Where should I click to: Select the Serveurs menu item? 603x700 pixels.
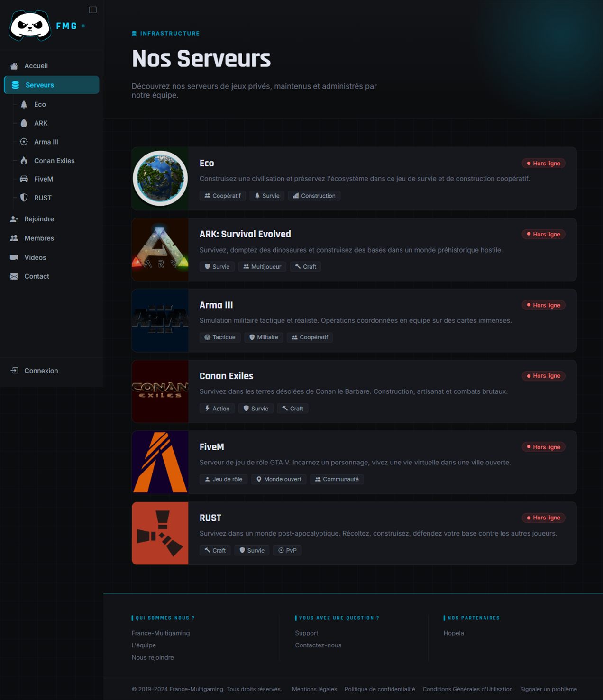[x=52, y=85]
